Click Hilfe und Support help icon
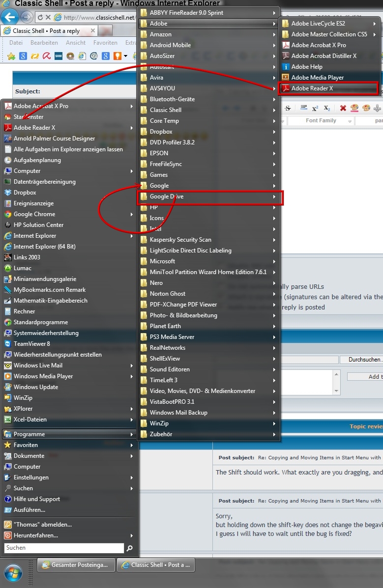Image resolution: width=383 pixels, height=588 pixels. [7, 499]
